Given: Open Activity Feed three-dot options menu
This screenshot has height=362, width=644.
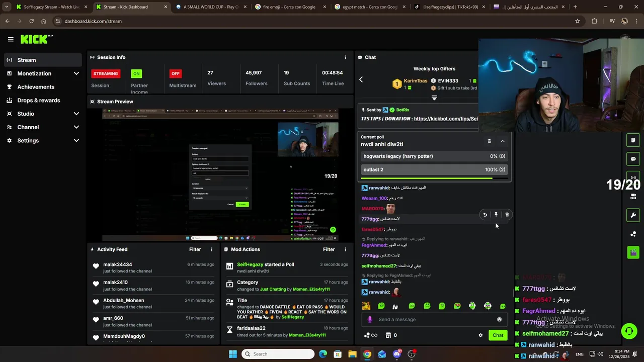Looking at the screenshot, I should [211, 249].
